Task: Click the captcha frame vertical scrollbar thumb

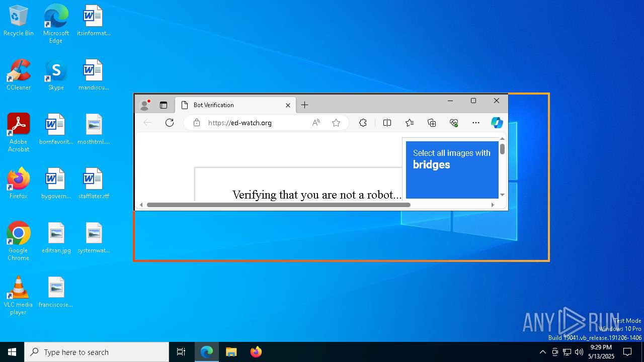Action: pos(502,149)
